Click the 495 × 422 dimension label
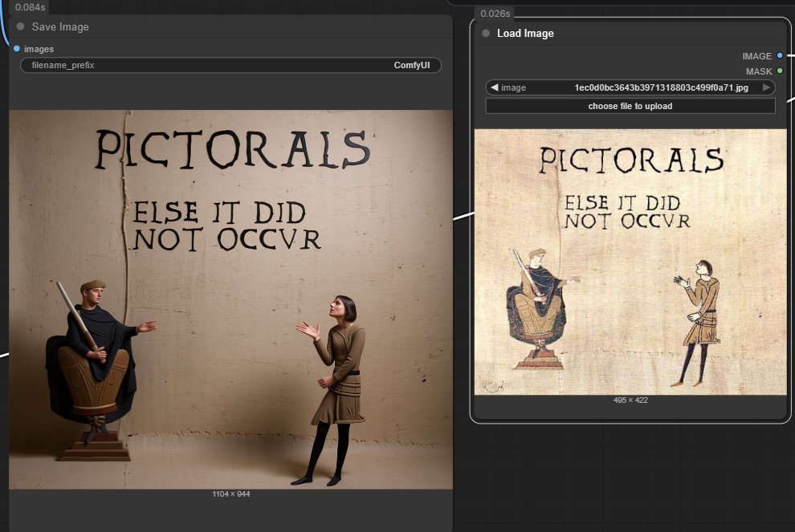This screenshot has width=795, height=532. [x=630, y=400]
